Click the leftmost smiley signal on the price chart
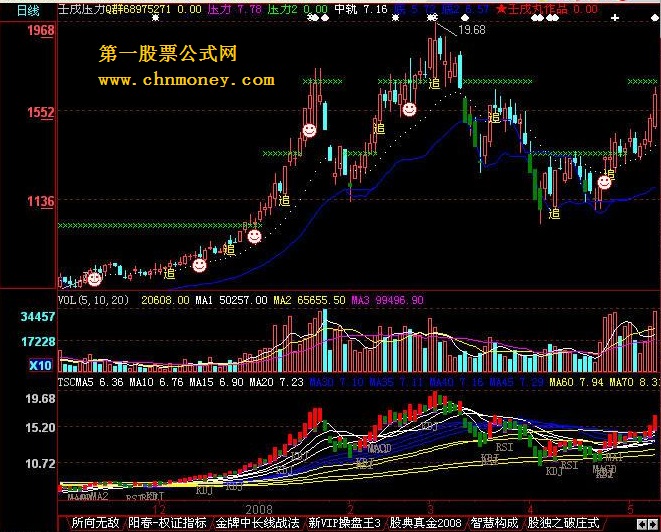Viewport: 661px width, 532px height. coord(94,278)
